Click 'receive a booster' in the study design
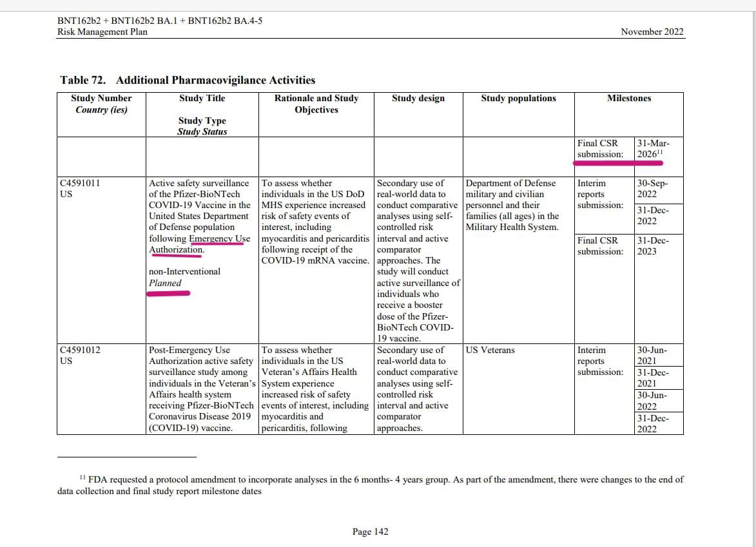Screen dimensions: 756x547 (409, 305)
